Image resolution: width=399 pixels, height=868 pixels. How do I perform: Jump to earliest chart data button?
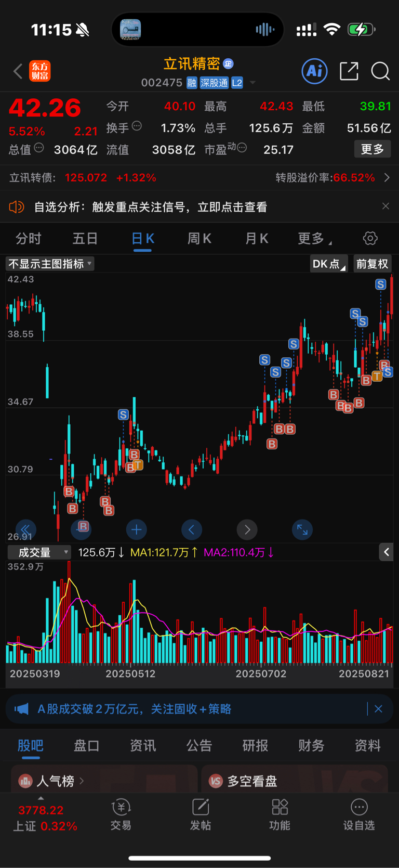tap(25, 529)
